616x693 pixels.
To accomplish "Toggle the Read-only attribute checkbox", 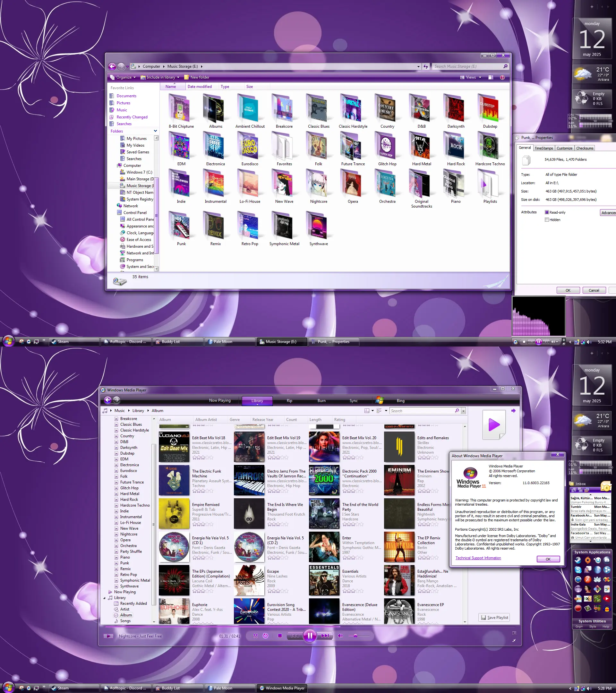I will click(x=546, y=212).
